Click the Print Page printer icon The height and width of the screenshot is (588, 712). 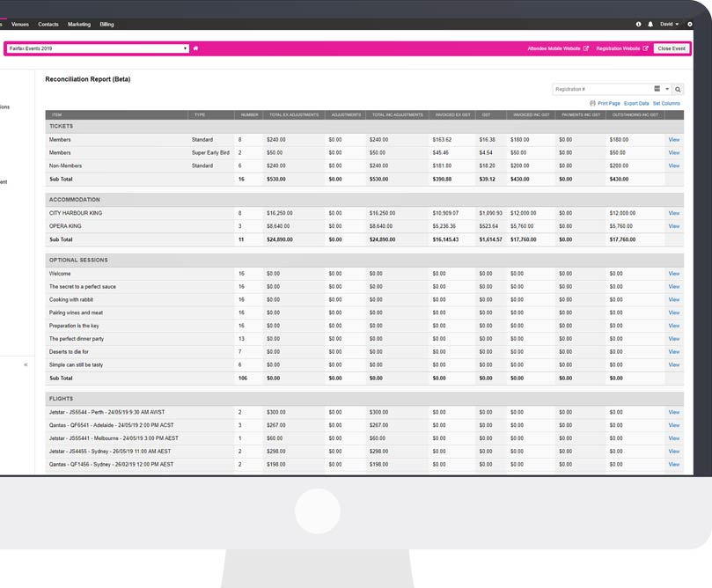coord(593,103)
